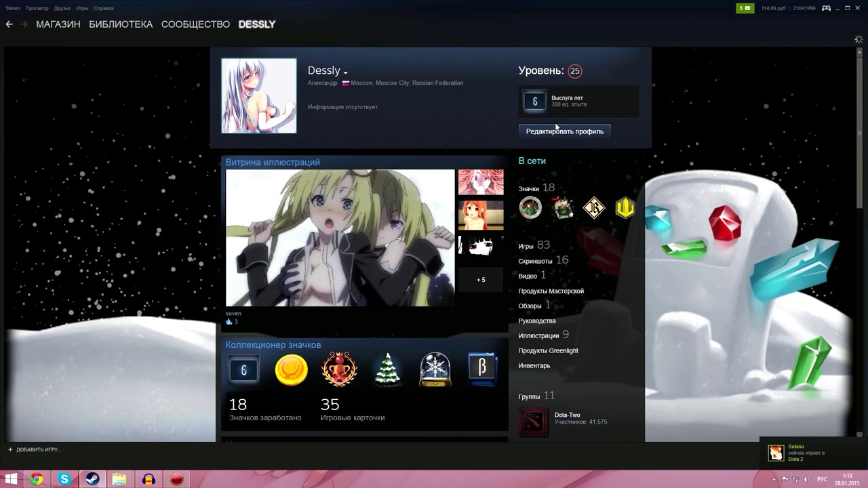The image size is (868, 488).
Task: Click the first round badge under Значки
Action: 530,207
